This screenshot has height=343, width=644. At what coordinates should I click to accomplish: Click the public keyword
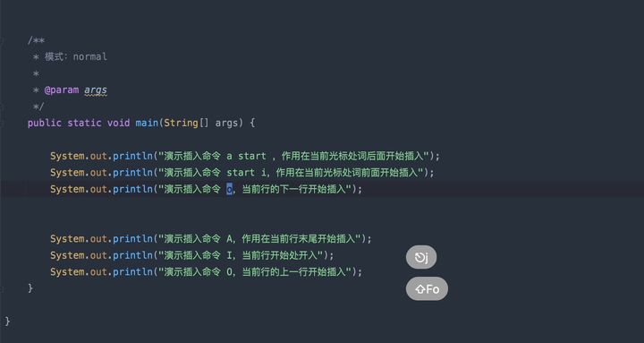[x=45, y=123]
